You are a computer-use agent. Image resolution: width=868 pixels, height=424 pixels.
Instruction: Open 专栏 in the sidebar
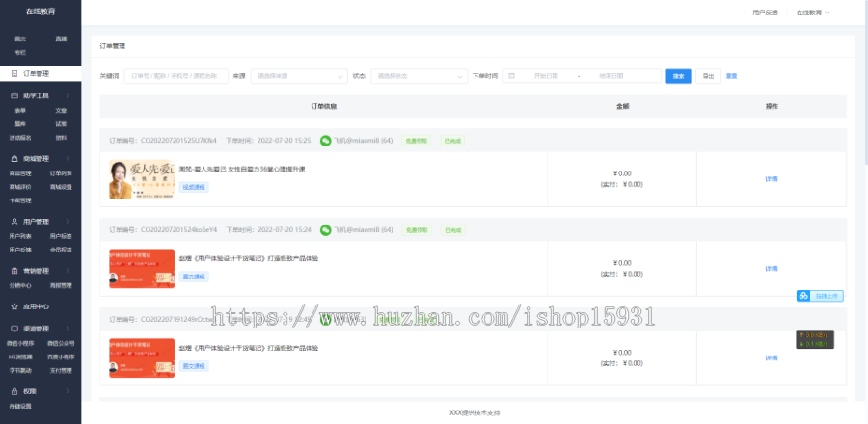20,52
